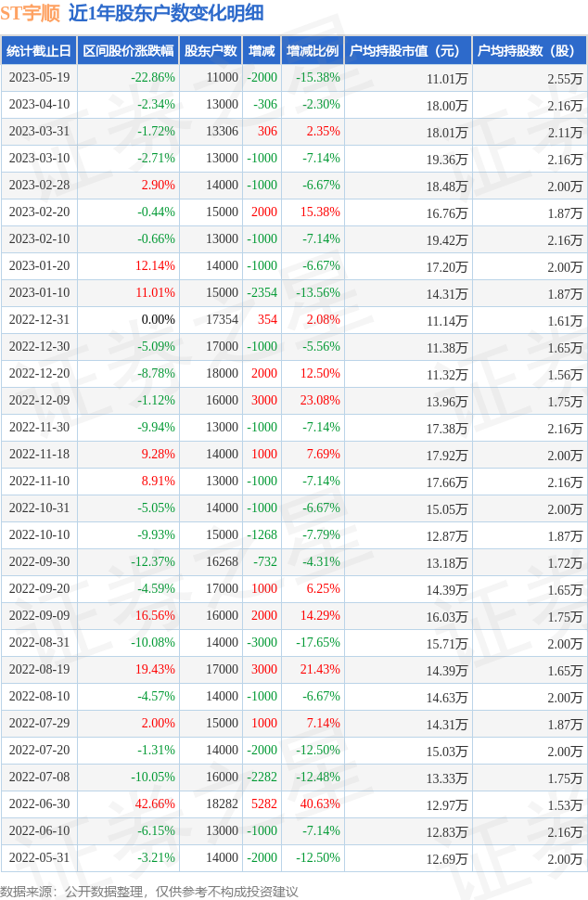
Task: Click the ST宇顺 stock name in title
Action: tap(31, 13)
